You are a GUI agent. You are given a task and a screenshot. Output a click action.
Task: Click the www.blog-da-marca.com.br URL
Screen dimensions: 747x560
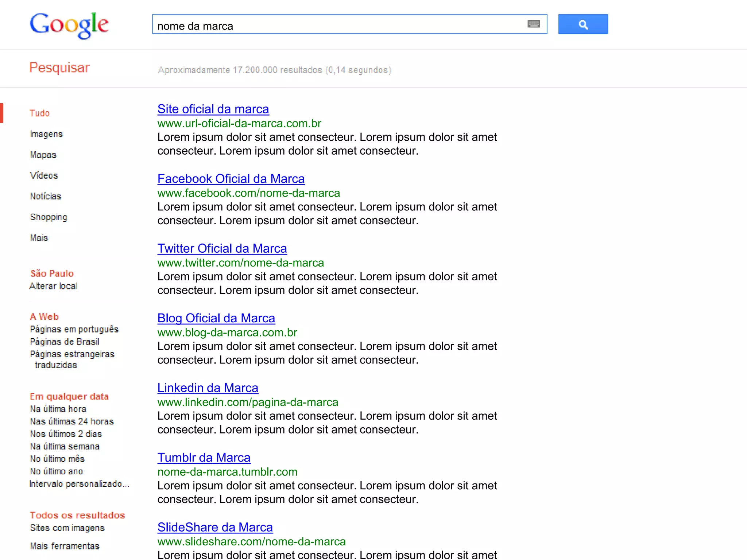(x=227, y=332)
